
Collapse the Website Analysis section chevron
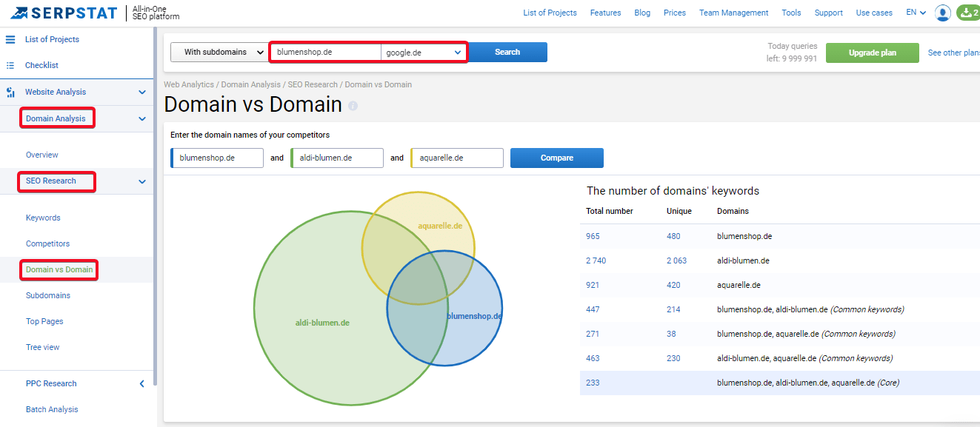click(x=142, y=93)
